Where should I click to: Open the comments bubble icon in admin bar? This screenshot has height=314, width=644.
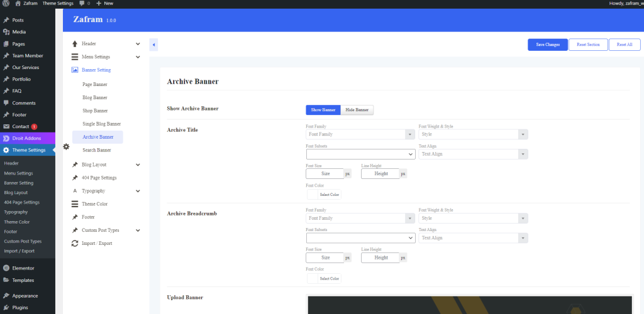[82, 3]
